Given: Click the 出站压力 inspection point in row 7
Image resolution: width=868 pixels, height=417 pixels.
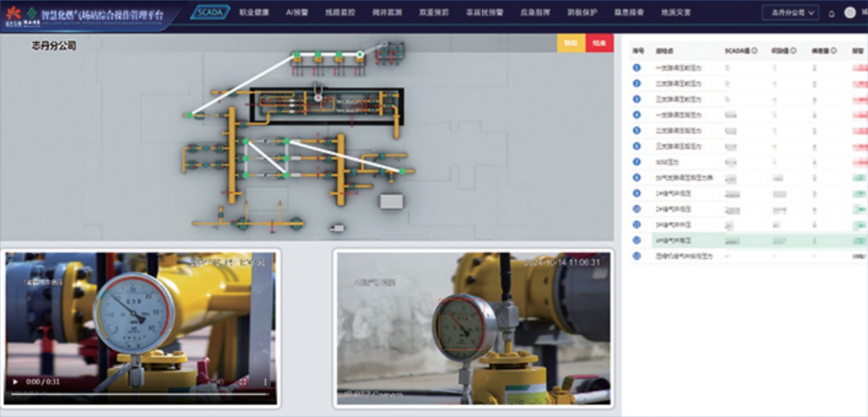Looking at the screenshot, I should click(x=667, y=162).
